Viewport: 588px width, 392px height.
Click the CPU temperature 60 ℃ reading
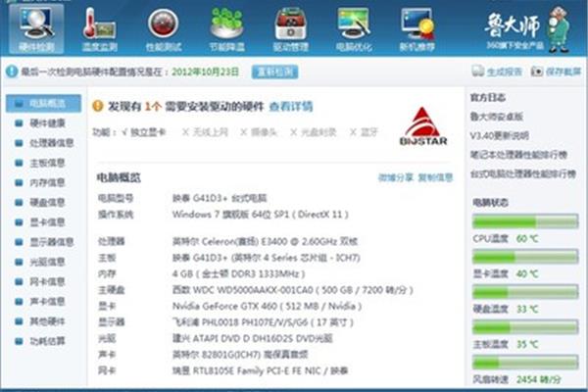[x=527, y=238]
